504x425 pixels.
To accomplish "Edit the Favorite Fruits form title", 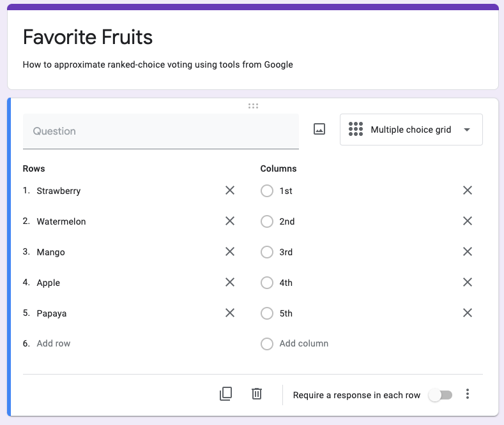I will click(88, 37).
